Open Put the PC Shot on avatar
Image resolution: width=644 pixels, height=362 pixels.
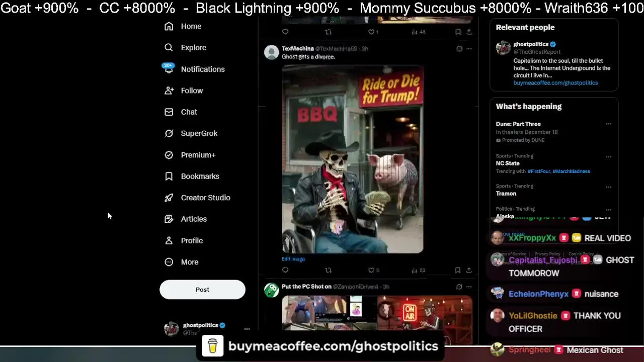click(271, 290)
